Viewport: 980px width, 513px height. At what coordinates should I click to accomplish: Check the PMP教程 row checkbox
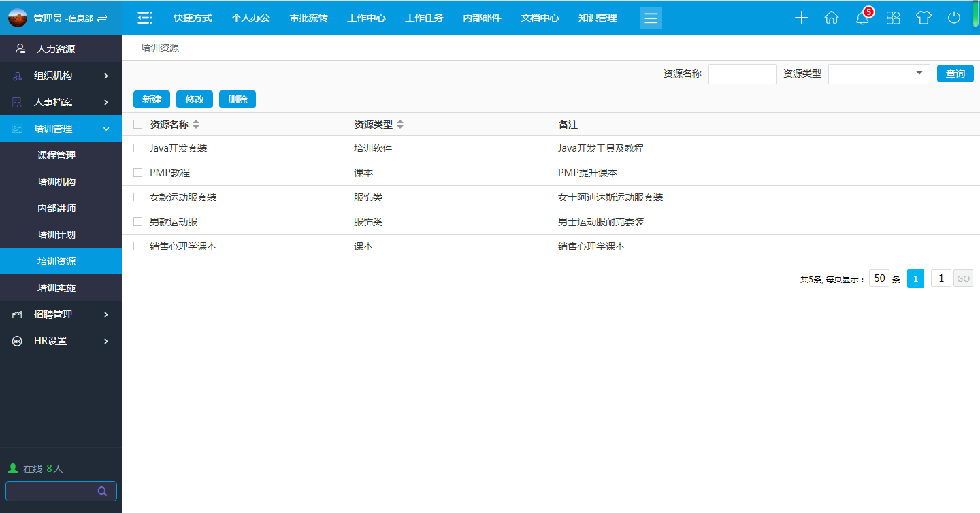point(138,173)
